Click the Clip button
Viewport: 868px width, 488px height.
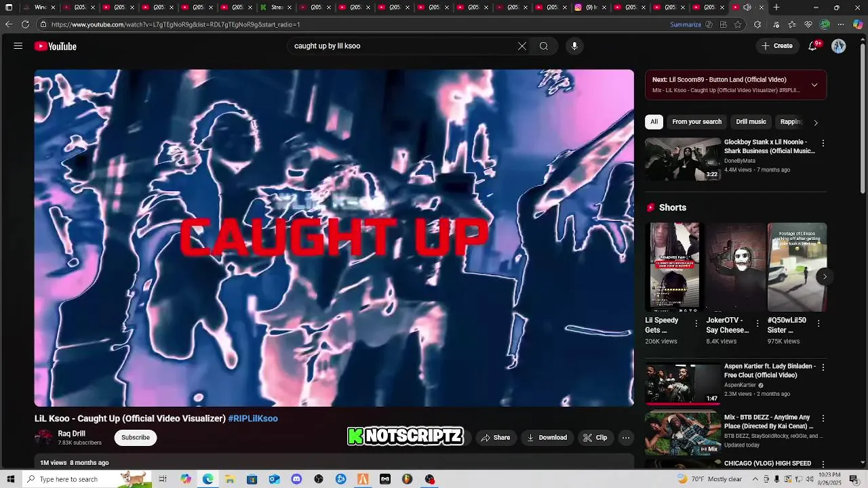595,438
